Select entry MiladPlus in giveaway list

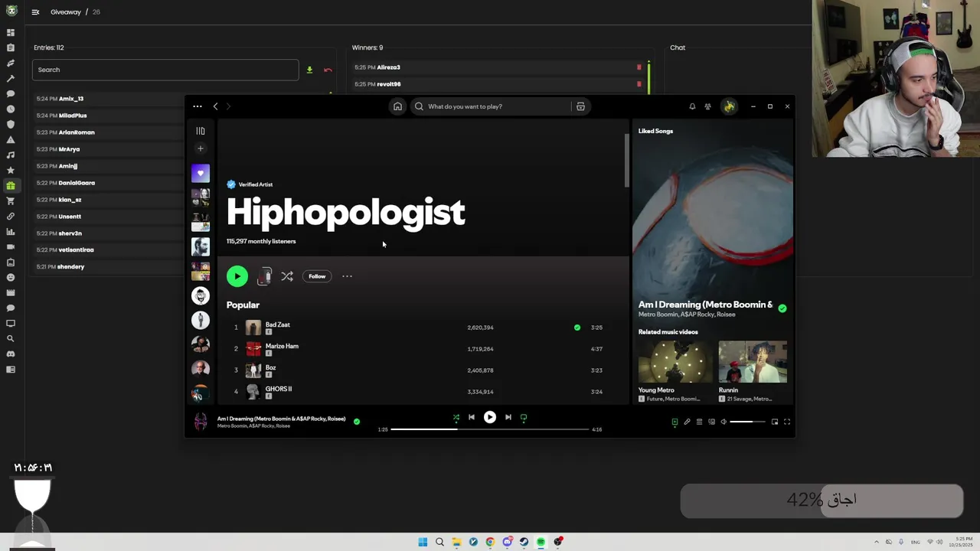pos(73,116)
